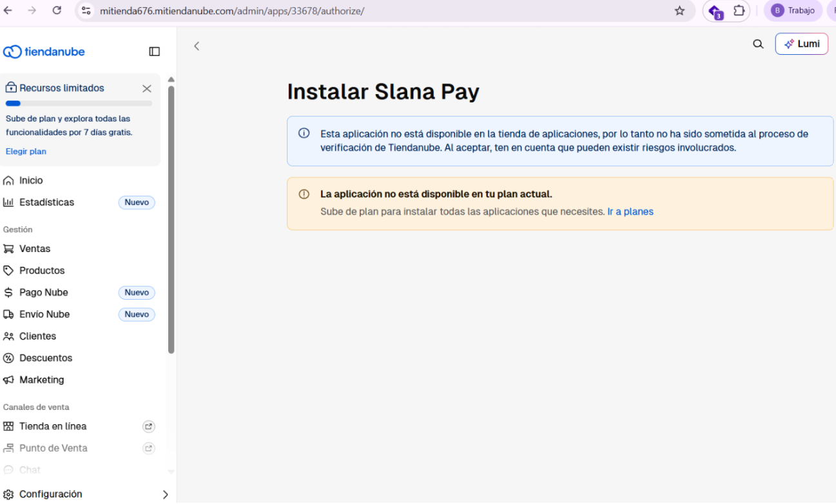Bookmark this page with the star icon
This screenshot has height=504, width=836.
point(679,10)
